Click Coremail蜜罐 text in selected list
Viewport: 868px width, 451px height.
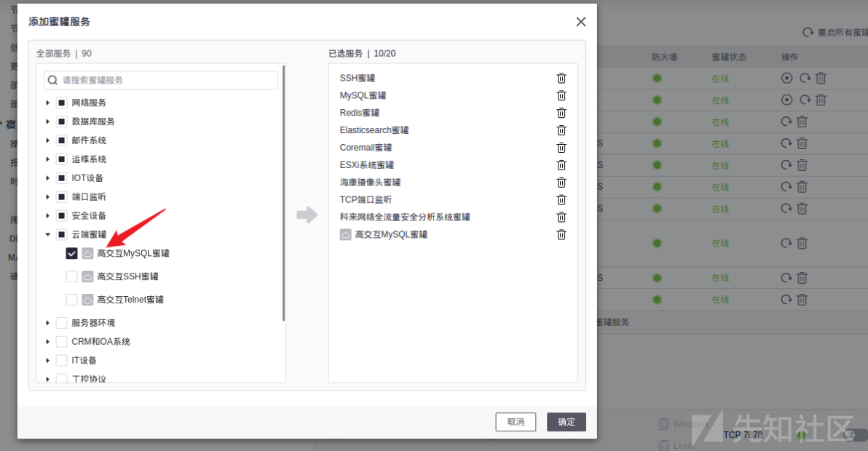click(366, 148)
